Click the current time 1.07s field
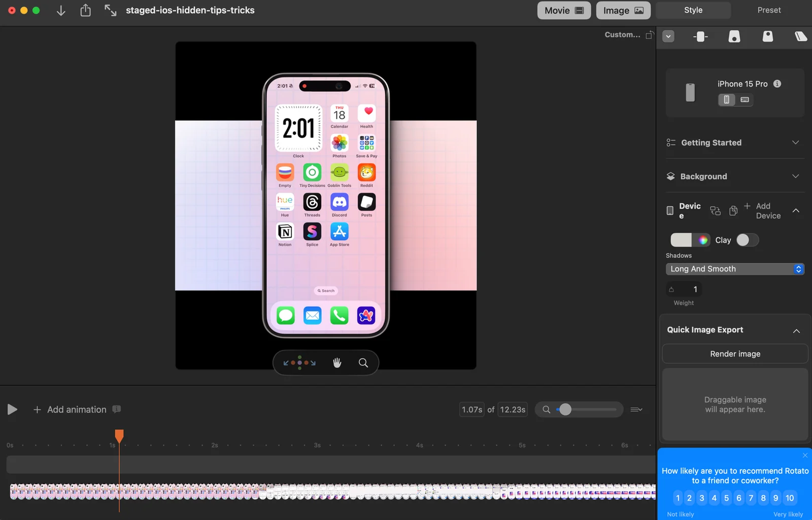 point(472,409)
